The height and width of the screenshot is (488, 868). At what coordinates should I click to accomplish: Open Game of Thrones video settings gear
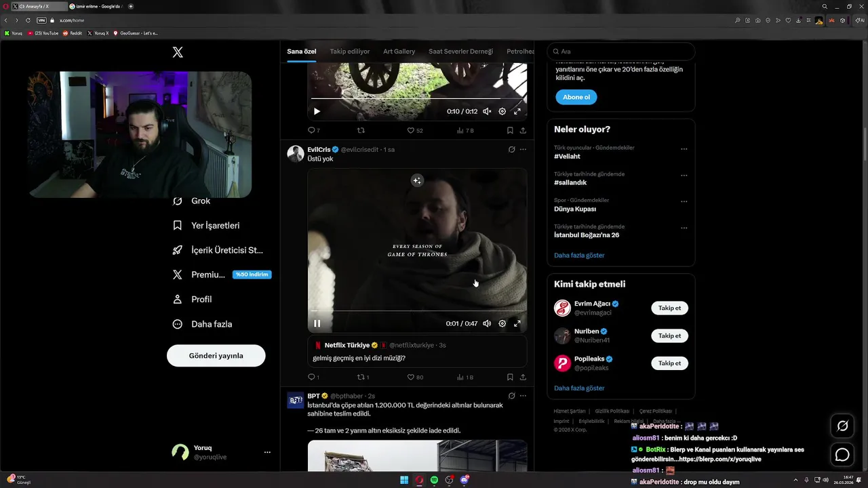pos(502,323)
